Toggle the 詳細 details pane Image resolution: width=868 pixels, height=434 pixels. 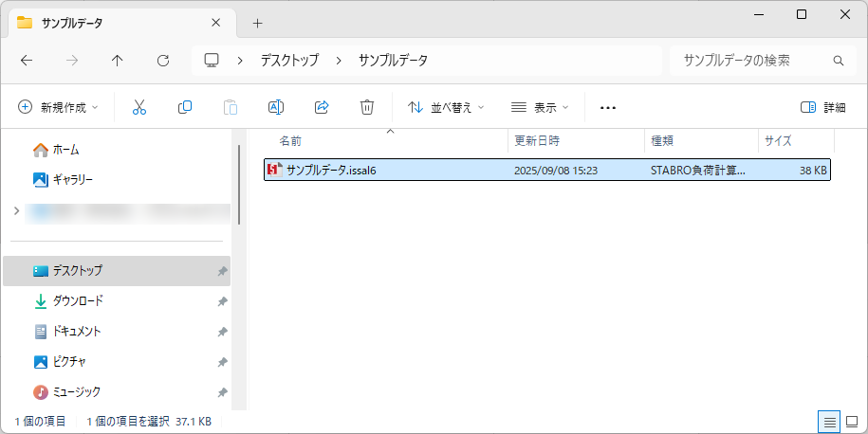tap(822, 107)
